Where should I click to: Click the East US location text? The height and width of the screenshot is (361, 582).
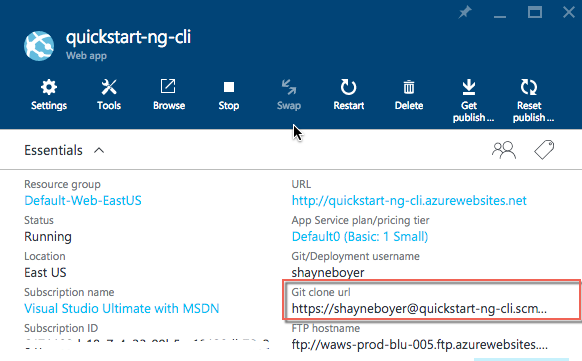[45, 273]
